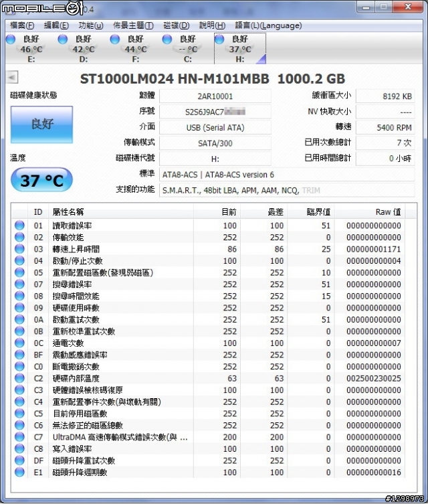
Task: Open the 功能(u) menu
Action: tap(91, 25)
